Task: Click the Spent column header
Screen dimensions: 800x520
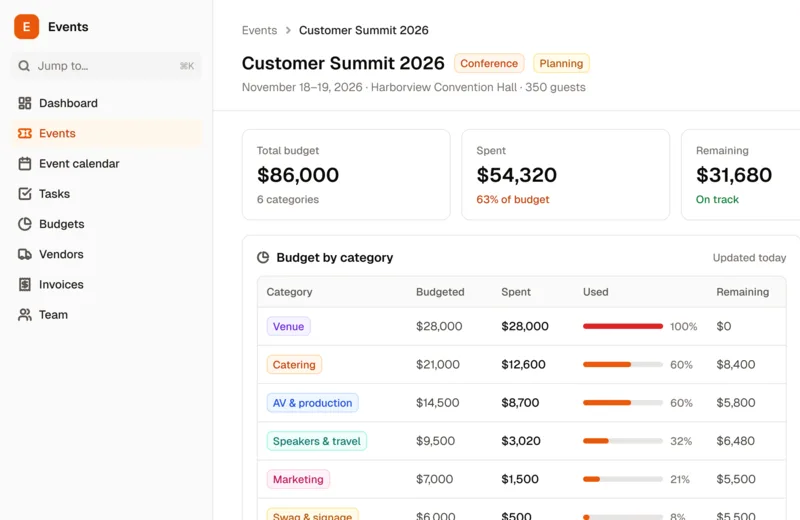Action: [516, 292]
